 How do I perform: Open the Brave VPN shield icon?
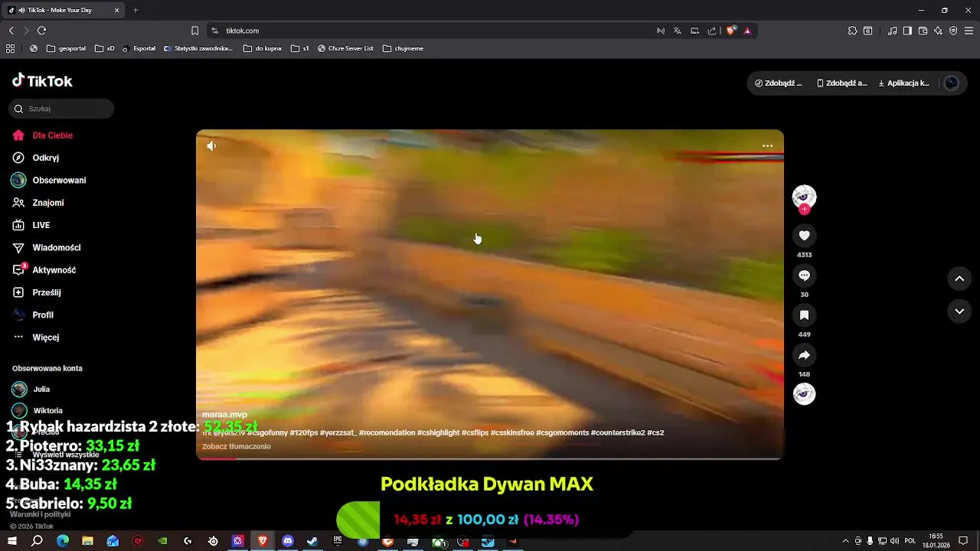(x=953, y=31)
